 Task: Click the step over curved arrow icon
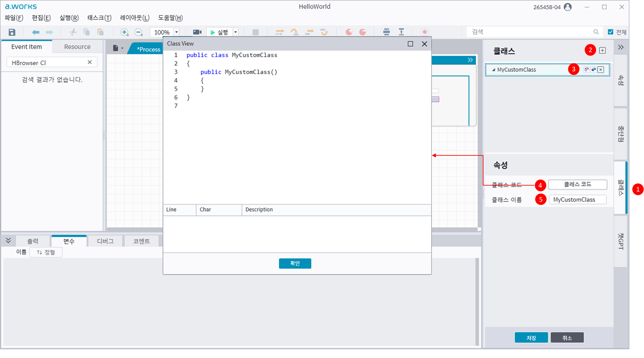(294, 32)
